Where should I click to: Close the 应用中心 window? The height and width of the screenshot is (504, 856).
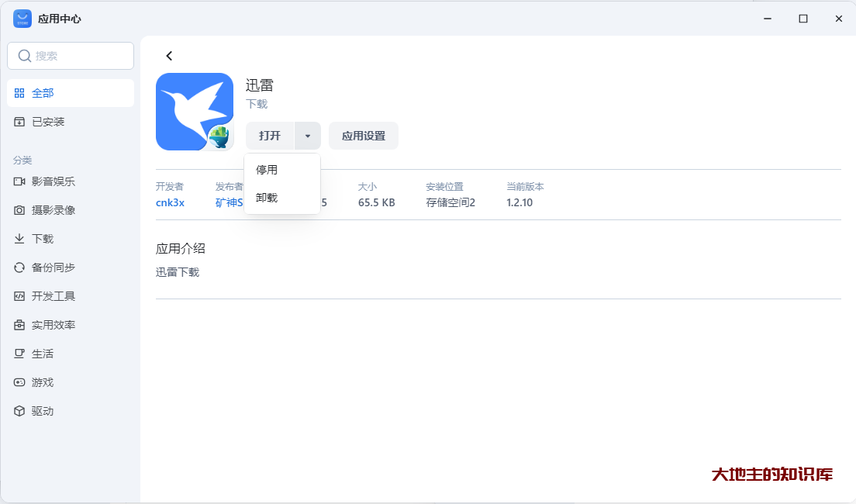(839, 19)
